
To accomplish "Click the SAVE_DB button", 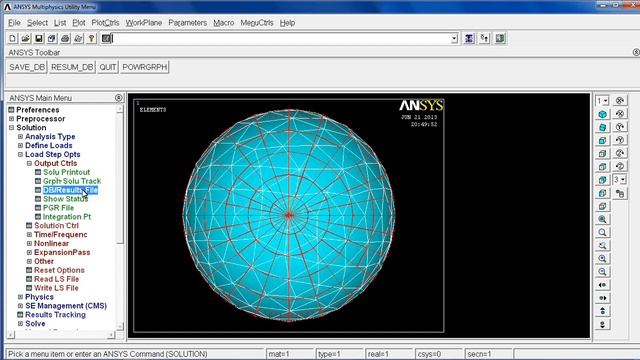I will [27, 67].
